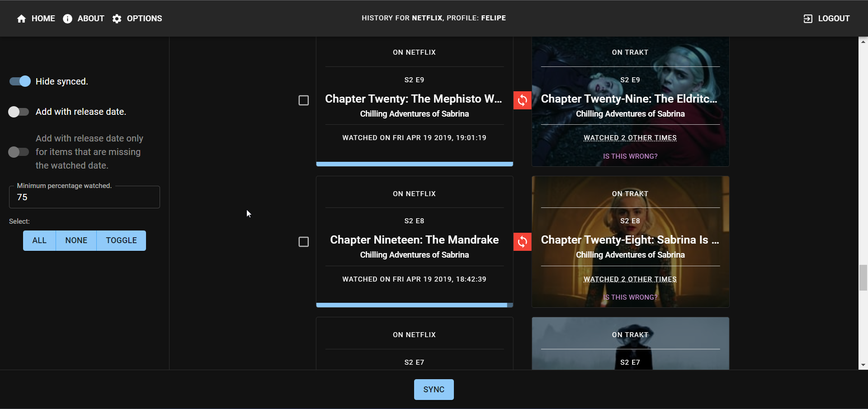Click the scrollbar up arrow
Viewport: 868px width, 409px height.
pos(863,41)
